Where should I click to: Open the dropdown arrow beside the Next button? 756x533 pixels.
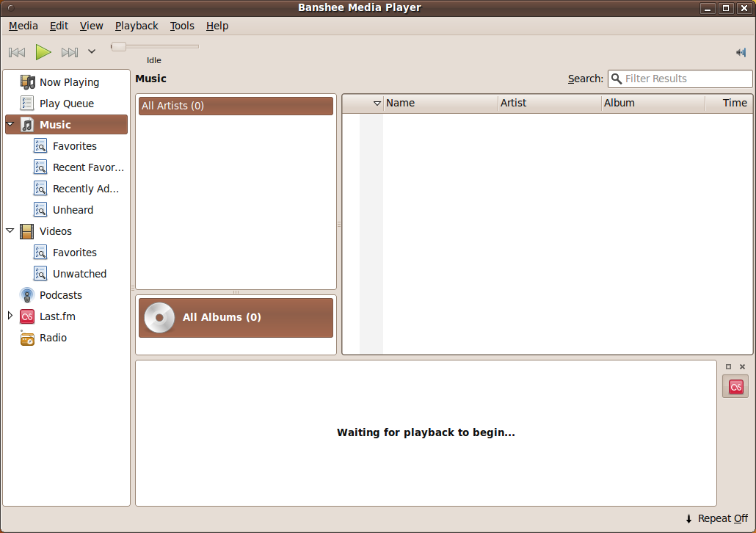coord(92,52)
